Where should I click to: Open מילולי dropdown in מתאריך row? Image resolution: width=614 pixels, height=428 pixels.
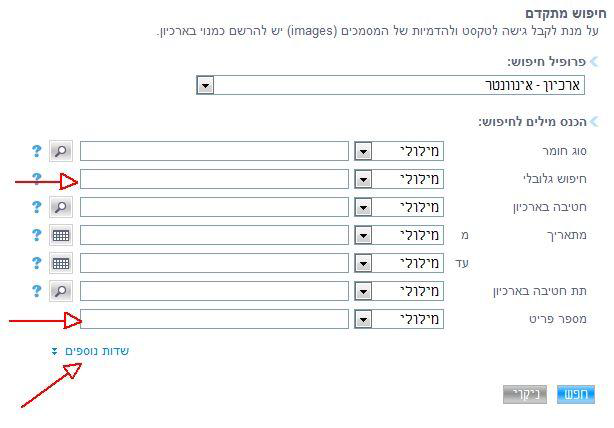pos(363,235)
